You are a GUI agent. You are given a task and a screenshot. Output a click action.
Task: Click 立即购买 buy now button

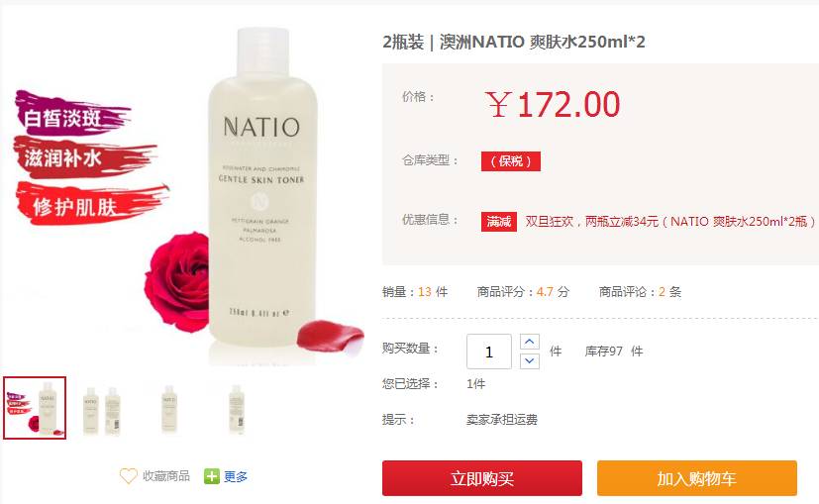(482, 478)
